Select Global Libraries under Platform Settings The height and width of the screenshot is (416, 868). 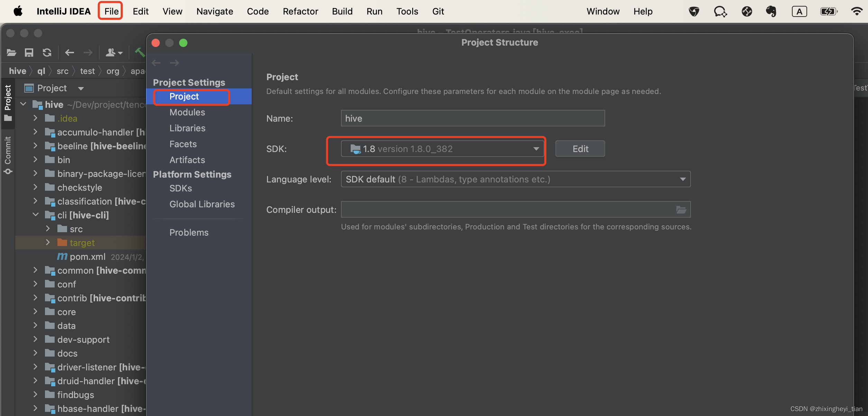pyautogui.click(x=202, y=204)
